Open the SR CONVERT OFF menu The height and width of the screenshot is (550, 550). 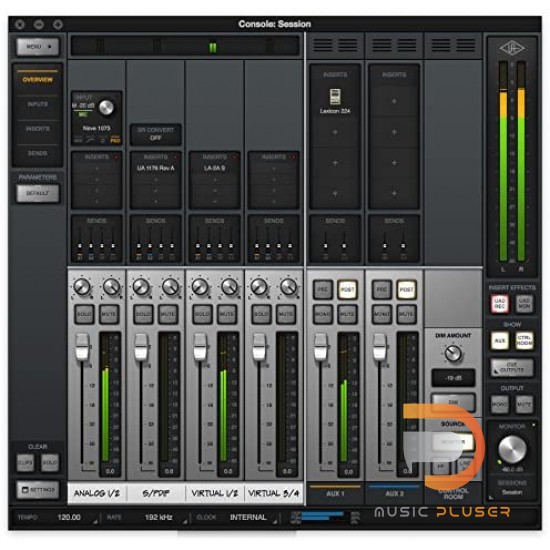pos(156,134)
